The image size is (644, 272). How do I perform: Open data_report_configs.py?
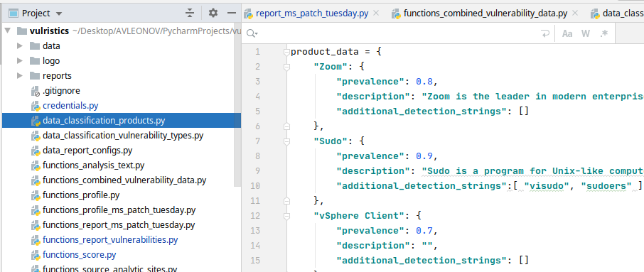[x=87, y=150]
